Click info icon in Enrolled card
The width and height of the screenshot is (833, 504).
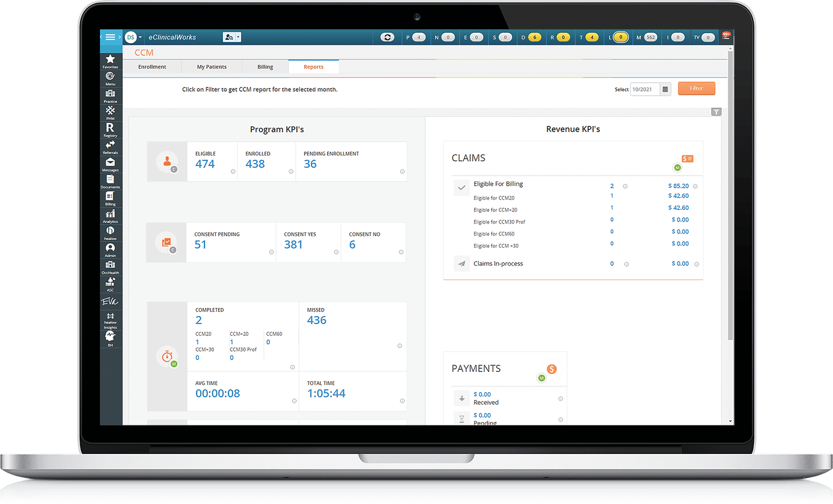click(x=291, y=171)
